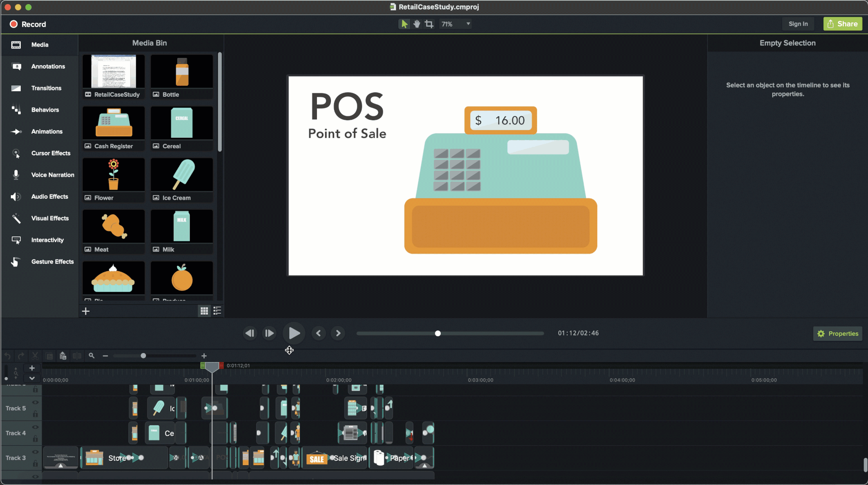This screenshot has width=868, height=485.
Task: Click the Gesture Effects hand icon
Action: (16, 262)
